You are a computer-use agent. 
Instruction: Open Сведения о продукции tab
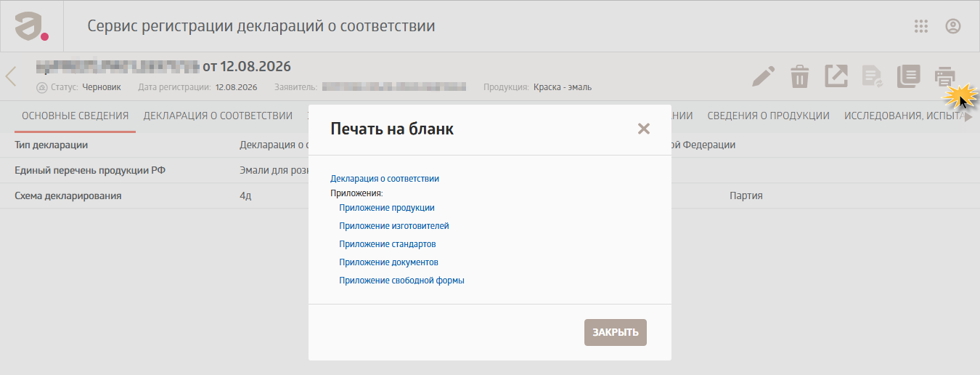pos(769,116)
